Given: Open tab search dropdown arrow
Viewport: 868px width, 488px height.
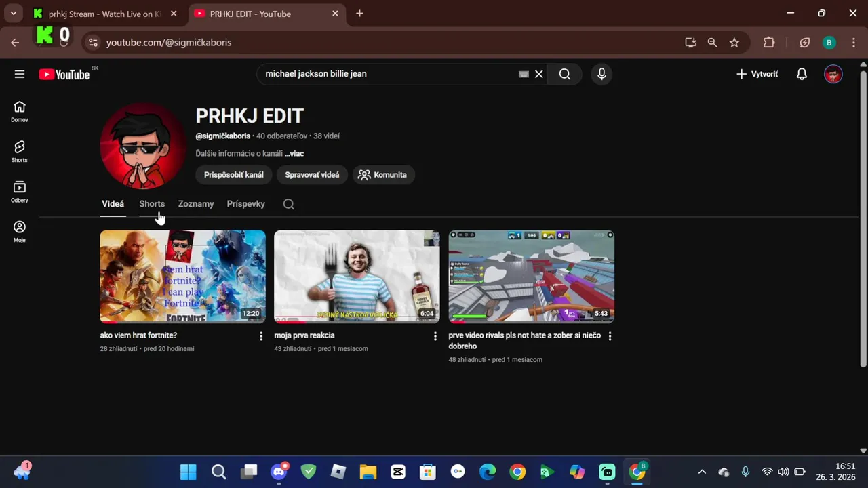Looking at the screenshot, I should click(x=13, y=14).
